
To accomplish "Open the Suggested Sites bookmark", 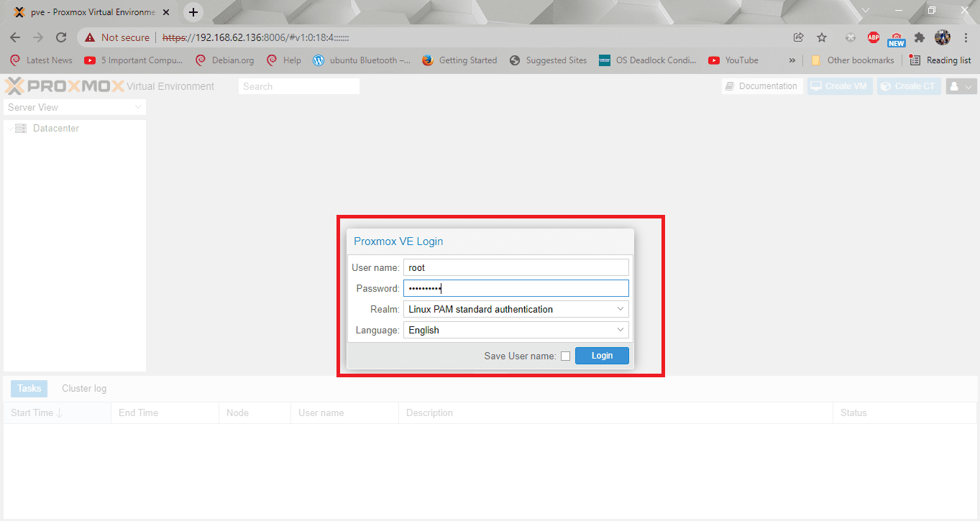I will pos(548,60).
